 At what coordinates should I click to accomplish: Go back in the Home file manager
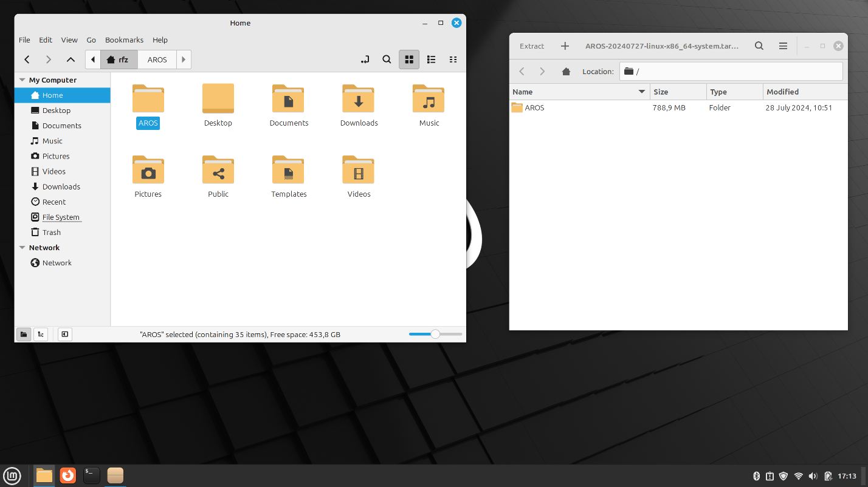tap(27, 60)
